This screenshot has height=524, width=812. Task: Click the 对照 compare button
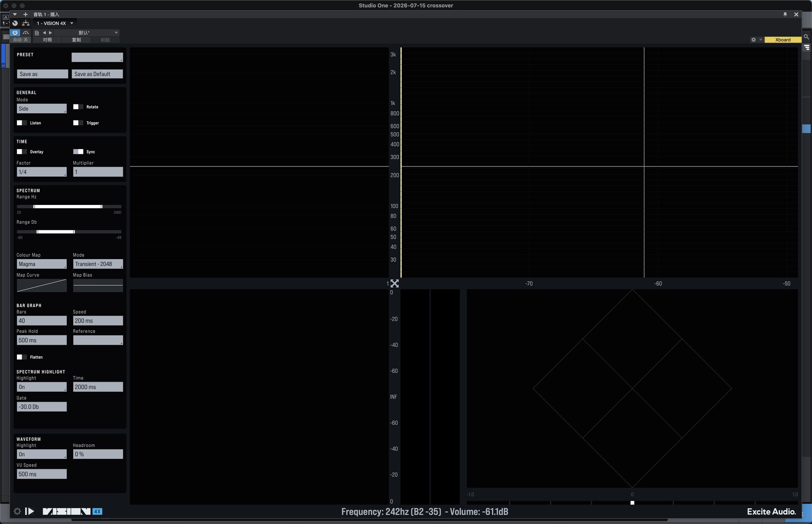coord(47,40)
